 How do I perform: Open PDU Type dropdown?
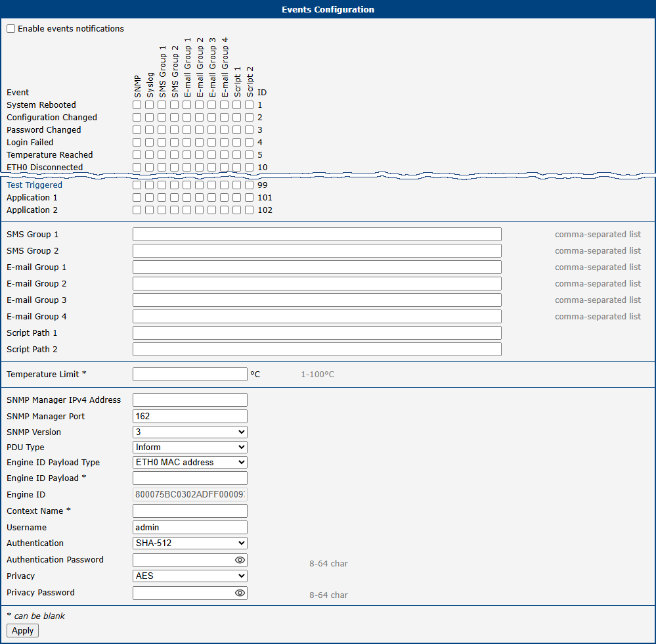point(190,448)
